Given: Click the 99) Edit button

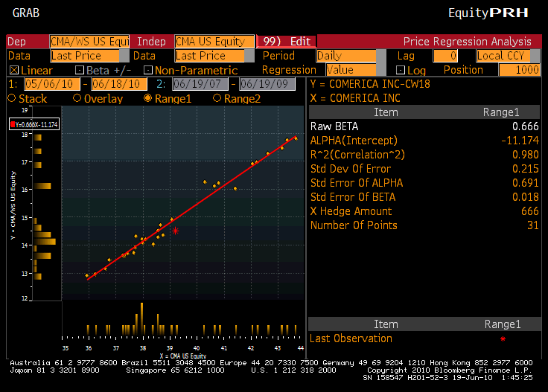Looking at the screenshot, I should 287,42.
